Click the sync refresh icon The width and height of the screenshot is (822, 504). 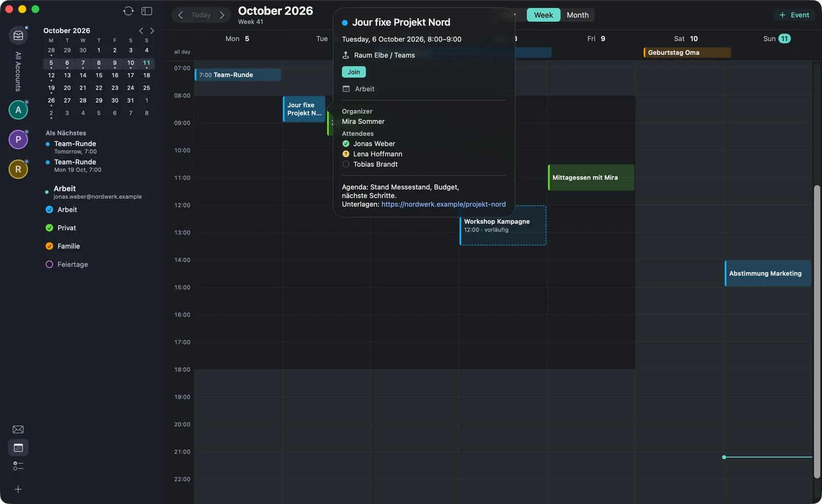pos(128,11)
